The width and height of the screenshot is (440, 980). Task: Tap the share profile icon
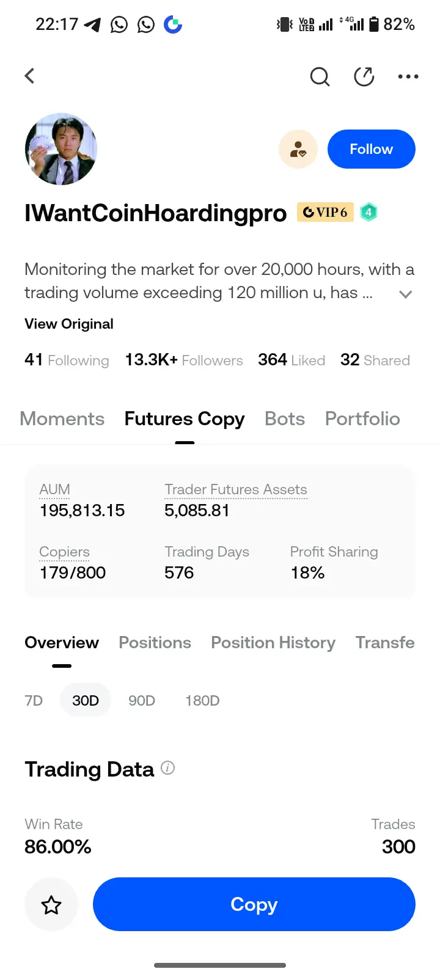[364, 77]
